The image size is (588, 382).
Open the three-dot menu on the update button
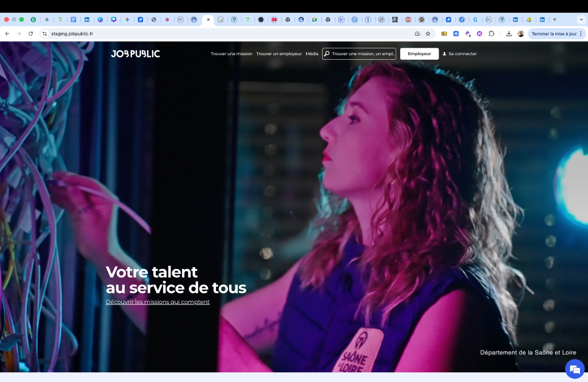coord(581,33)
